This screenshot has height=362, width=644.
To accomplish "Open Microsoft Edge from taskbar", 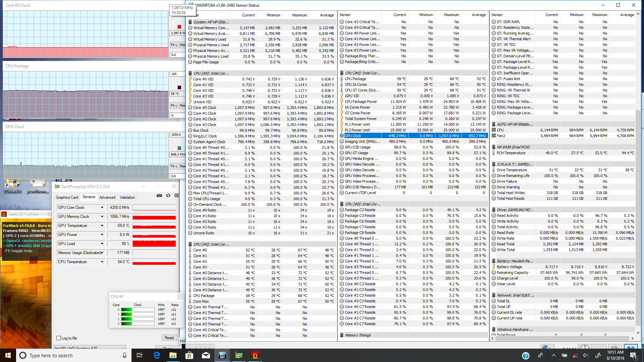I will pos(157,355).
